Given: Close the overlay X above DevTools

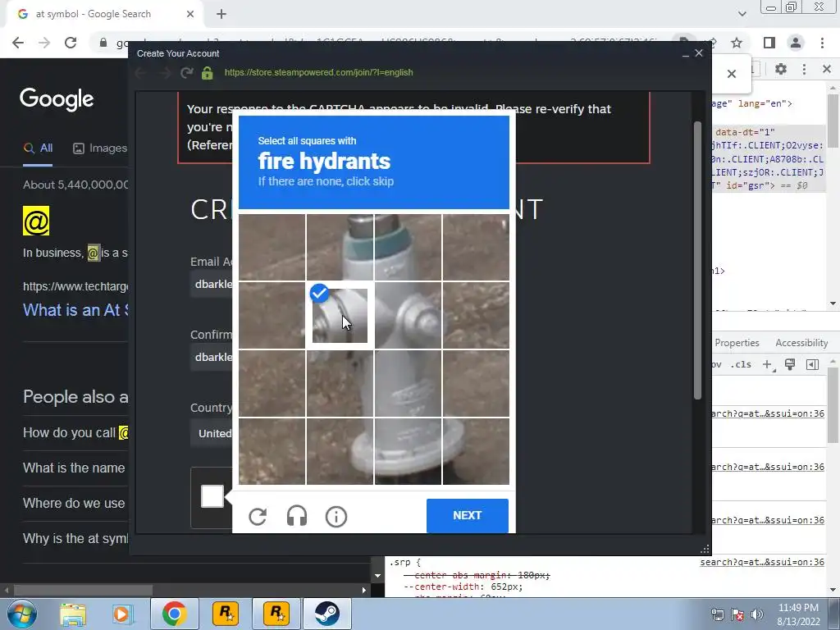Looking at the screenshot, I should point(731,74).
